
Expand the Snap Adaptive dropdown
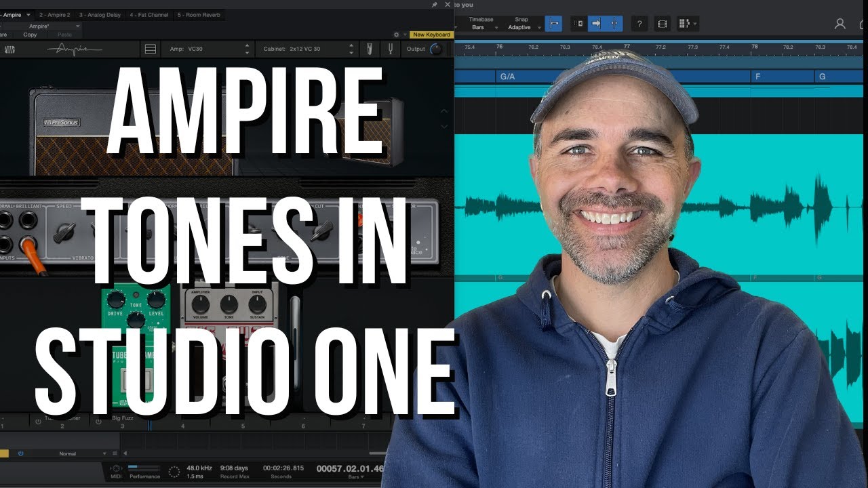coord(524,24)
